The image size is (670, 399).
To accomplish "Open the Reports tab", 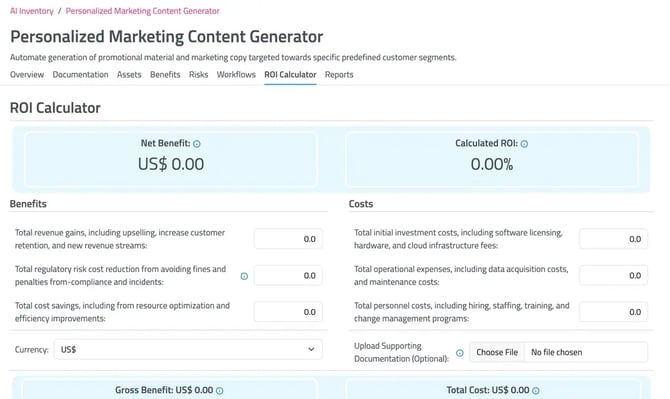I will [339, 74].
